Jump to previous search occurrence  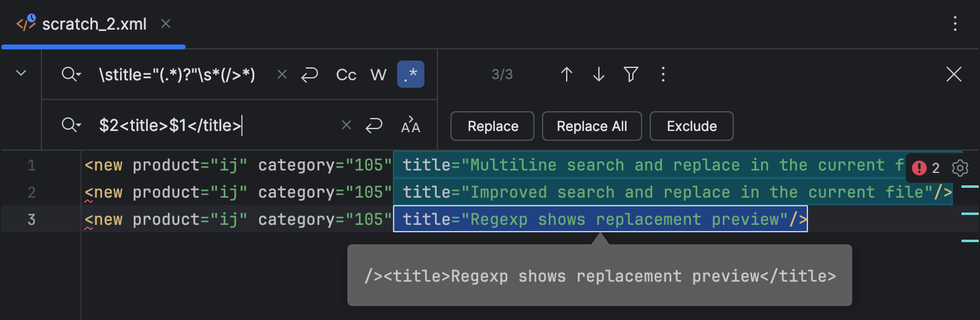(x=566, y=75)
